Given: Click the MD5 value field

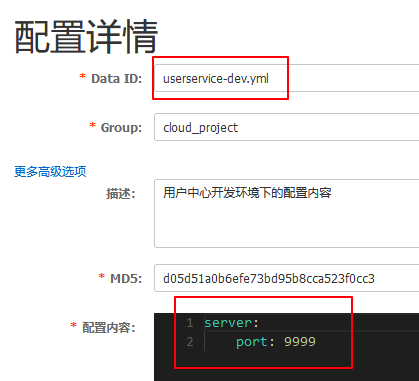Looking at the screenshot, I should (x=287, y=278).
